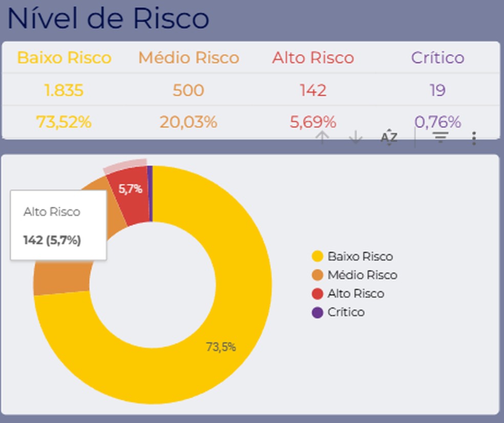Image resolution: width=504 pixels, height=423 pixels.
Task: Click the 20,03% Médio Risco percentage
Action: (x=188, y=122)
